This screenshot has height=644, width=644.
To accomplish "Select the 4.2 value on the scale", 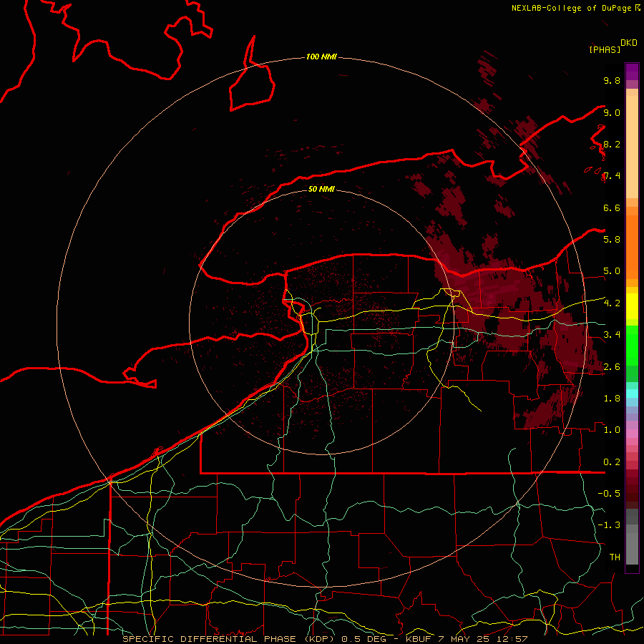I will coord(612,303).
